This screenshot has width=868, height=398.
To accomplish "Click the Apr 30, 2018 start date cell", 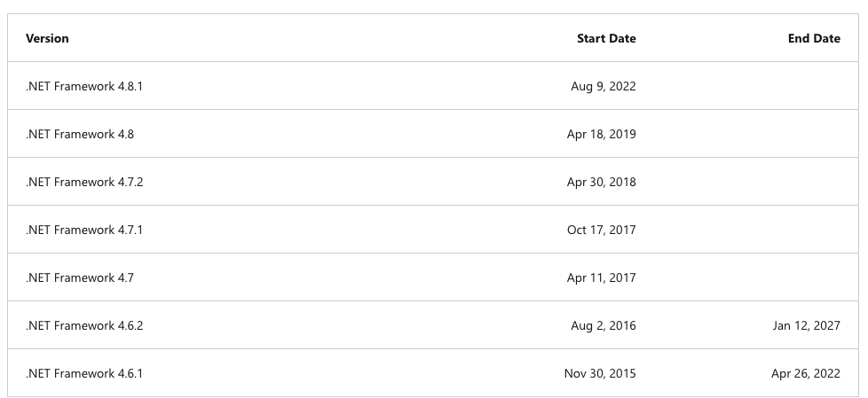I will click(x=601, y=182).
